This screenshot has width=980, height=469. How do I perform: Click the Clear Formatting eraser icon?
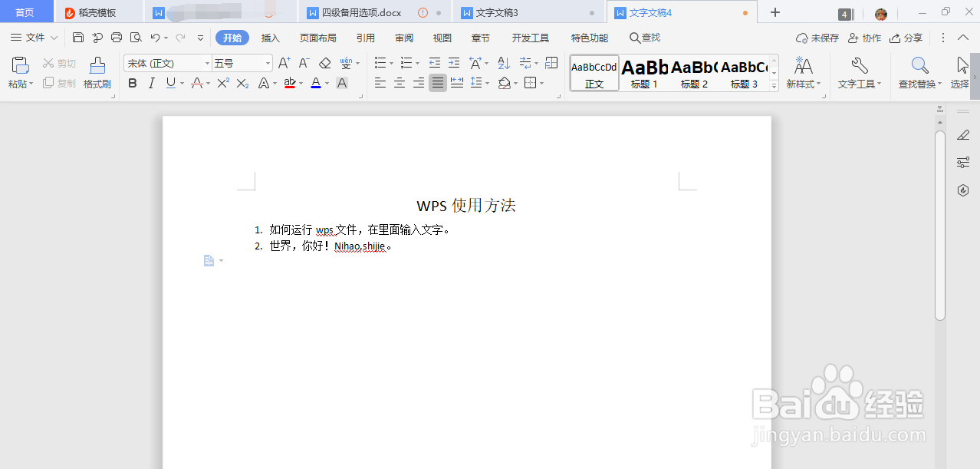[x=324, y=63]
